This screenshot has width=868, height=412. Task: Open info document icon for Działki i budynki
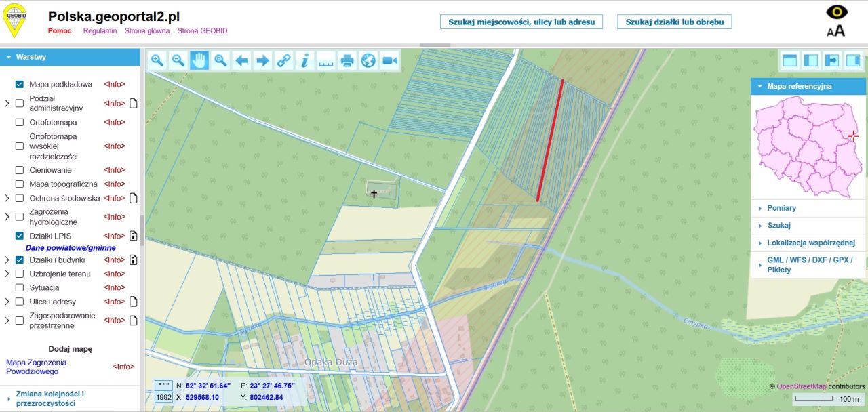[x=134, y=260]
